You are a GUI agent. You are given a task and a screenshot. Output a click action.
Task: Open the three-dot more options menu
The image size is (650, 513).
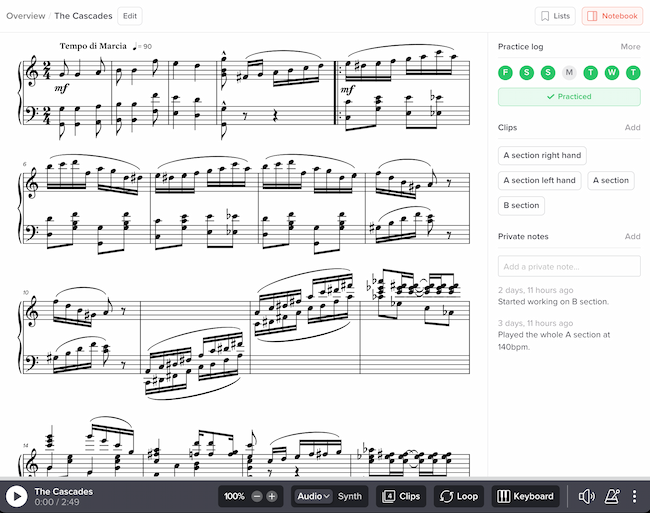coord(634,496)
